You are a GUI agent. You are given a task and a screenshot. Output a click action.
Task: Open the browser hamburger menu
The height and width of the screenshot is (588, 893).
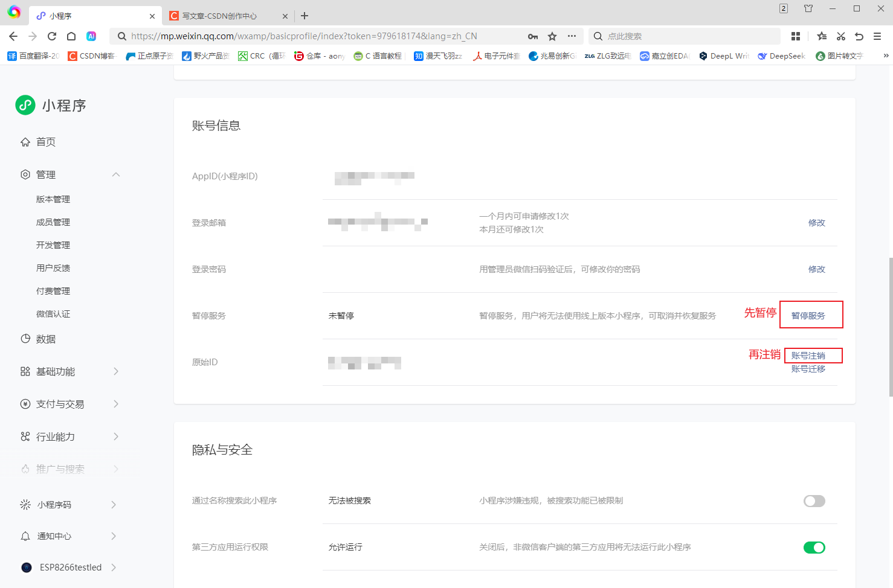(x=877, y=36)
